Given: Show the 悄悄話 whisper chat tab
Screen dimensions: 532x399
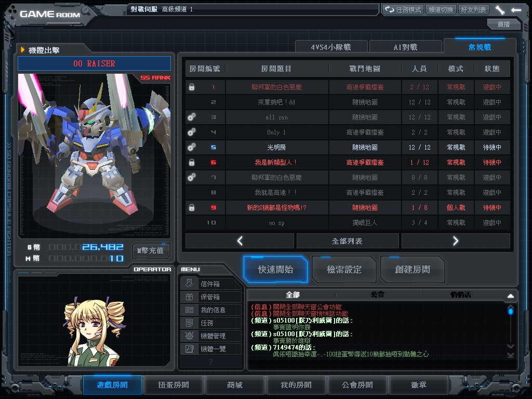Looking at the screenshot, I should tap(460, 295).
